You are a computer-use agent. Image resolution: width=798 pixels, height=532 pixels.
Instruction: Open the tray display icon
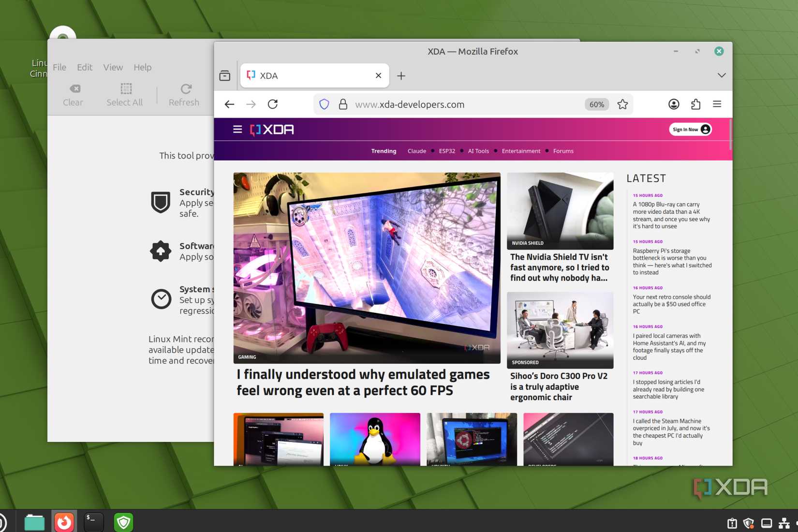pyautogui.click(x=767, y=523)
